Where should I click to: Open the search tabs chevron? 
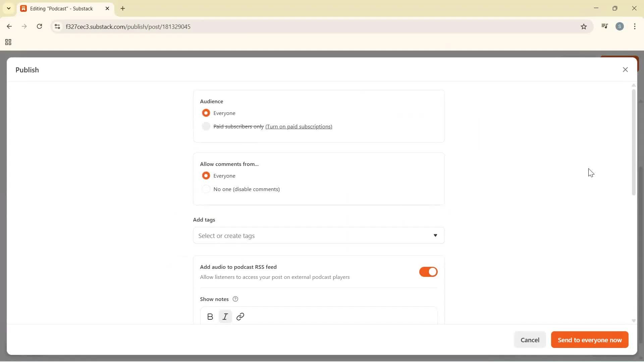click(8, 8)
